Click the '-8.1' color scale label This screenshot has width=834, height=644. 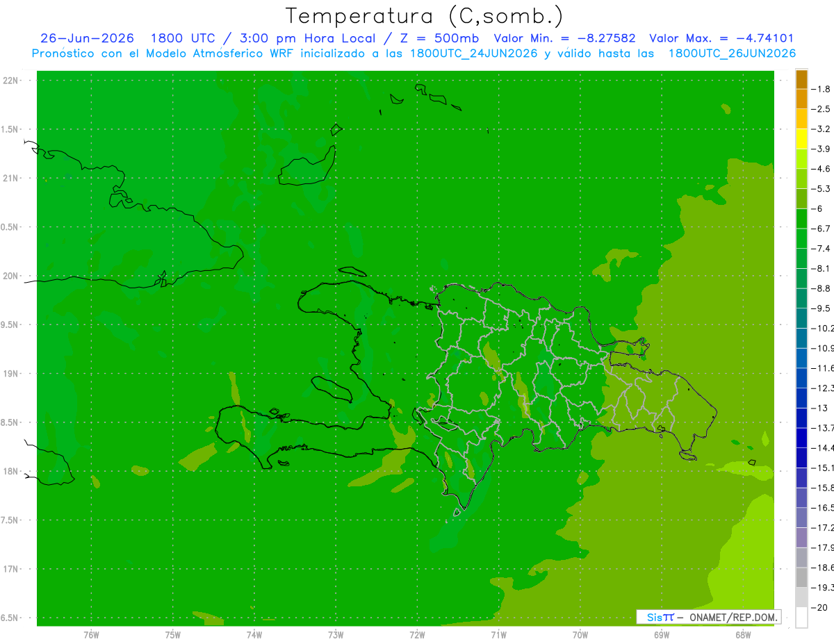coord(822,268)
